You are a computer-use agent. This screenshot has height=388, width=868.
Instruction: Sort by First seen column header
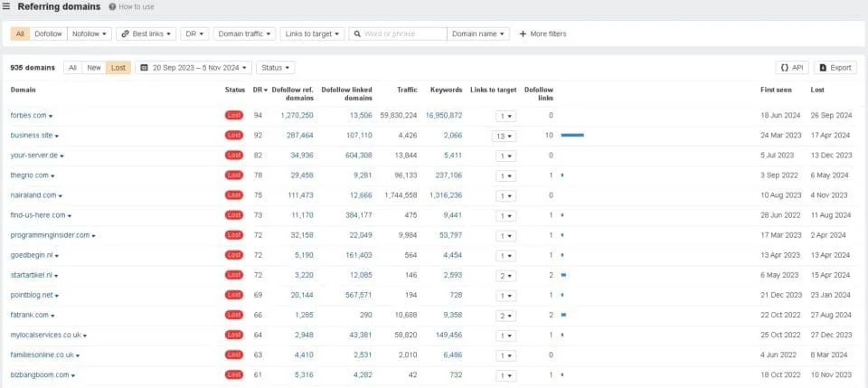[x=776, y=90]
